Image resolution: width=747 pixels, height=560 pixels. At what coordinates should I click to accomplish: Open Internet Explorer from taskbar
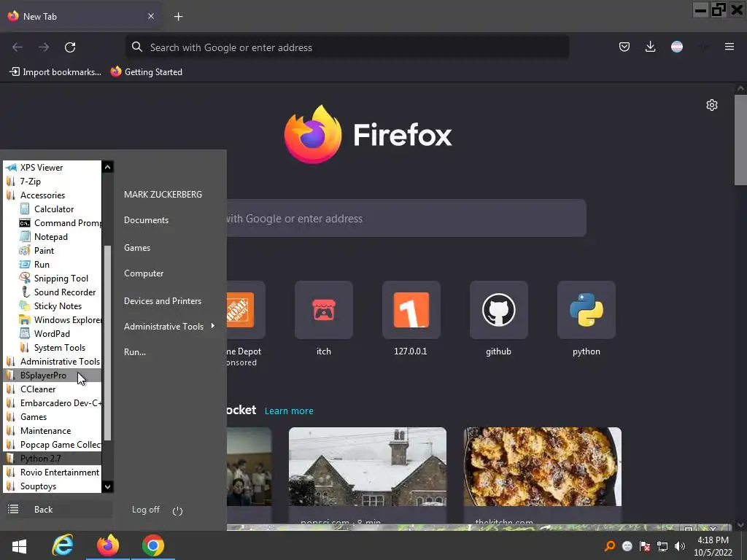click(x=63, y=545)
